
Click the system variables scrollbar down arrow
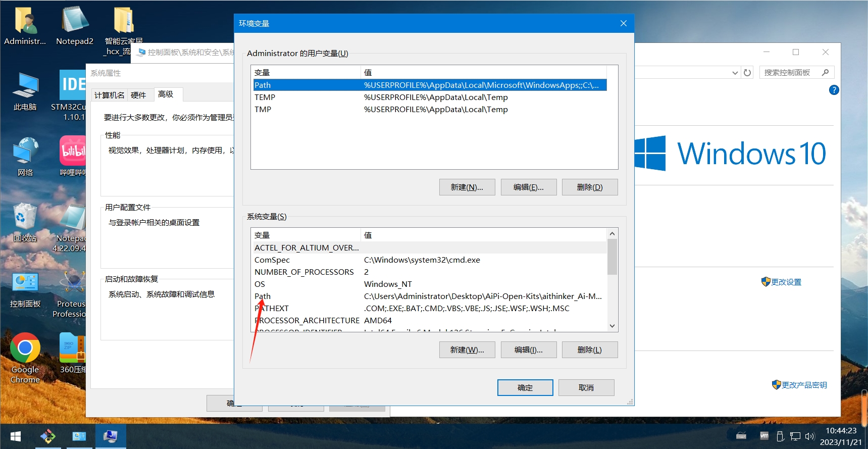[612, 326]
